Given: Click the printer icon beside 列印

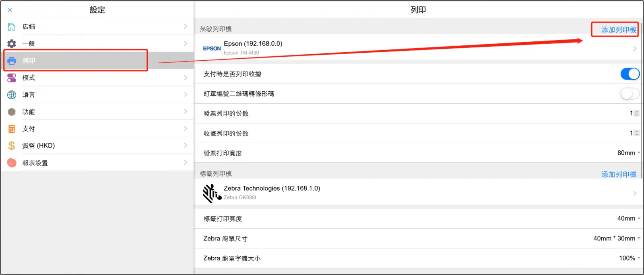Looking at the screenshot, I should tap(12, 61).
